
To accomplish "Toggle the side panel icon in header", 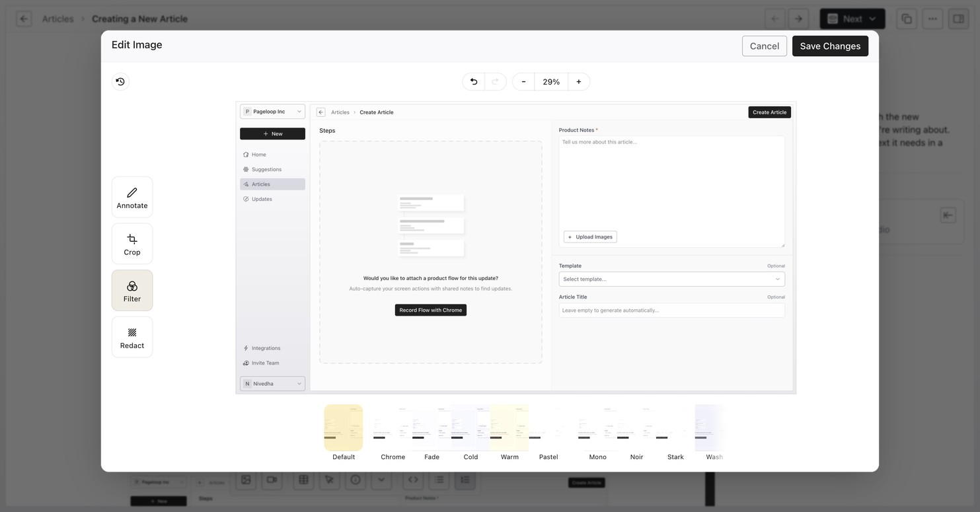I will coord(958,18).
